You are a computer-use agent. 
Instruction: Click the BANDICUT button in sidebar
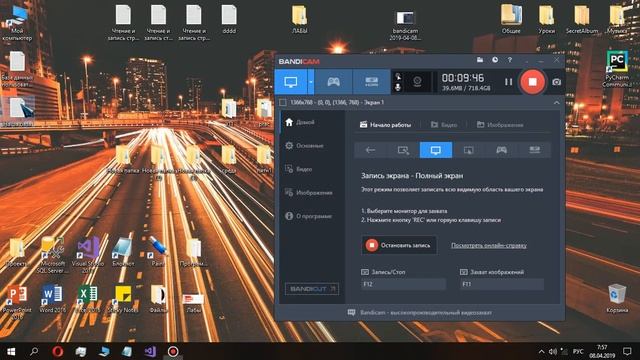click(x=312, y=289)
